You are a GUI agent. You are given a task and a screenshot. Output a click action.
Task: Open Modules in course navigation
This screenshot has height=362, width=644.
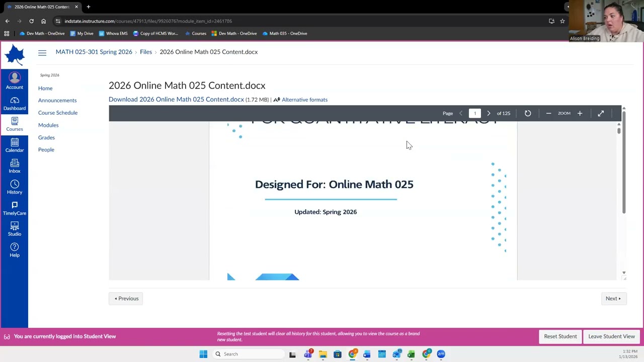coord(48,125)
